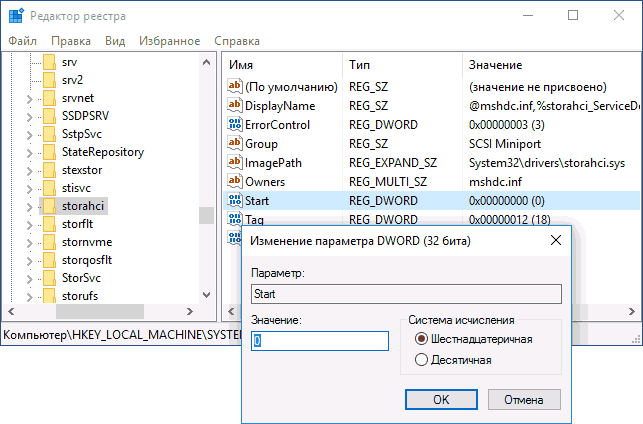
Task: Open the Избранное menu
Action: point(169,41)
